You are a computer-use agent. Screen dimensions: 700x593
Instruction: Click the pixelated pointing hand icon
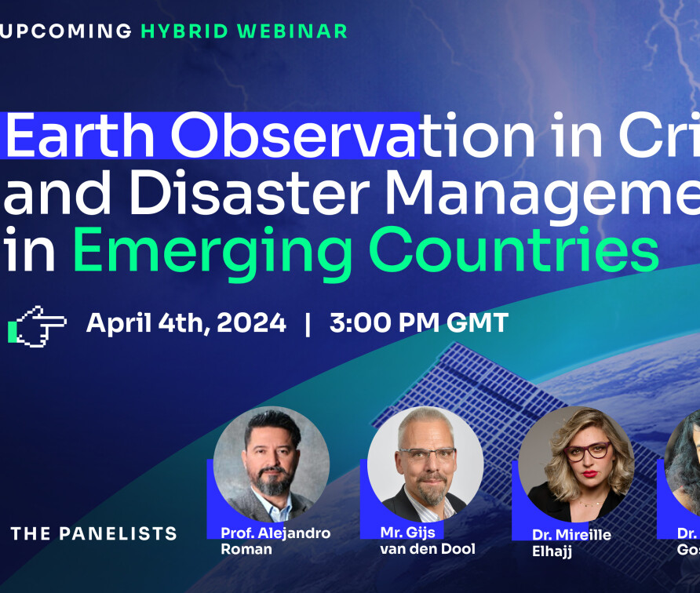coord(37,325)
